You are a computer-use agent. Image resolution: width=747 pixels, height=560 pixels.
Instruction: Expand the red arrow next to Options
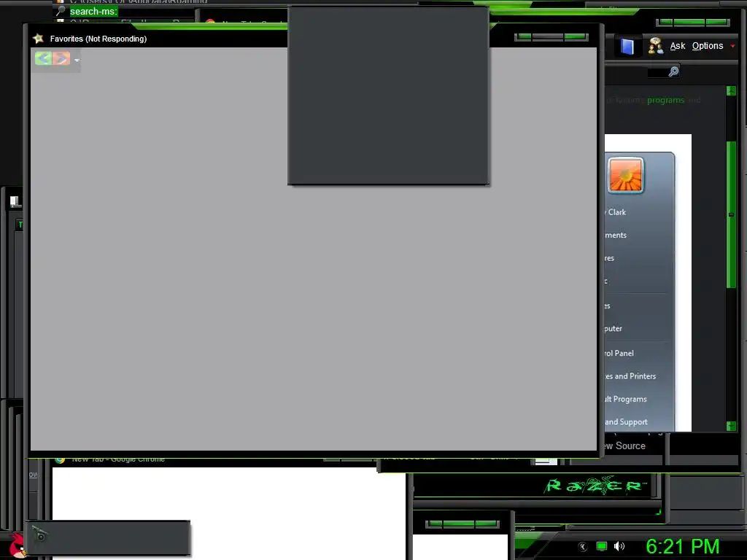pyautogui.click(x=732, y=46)
